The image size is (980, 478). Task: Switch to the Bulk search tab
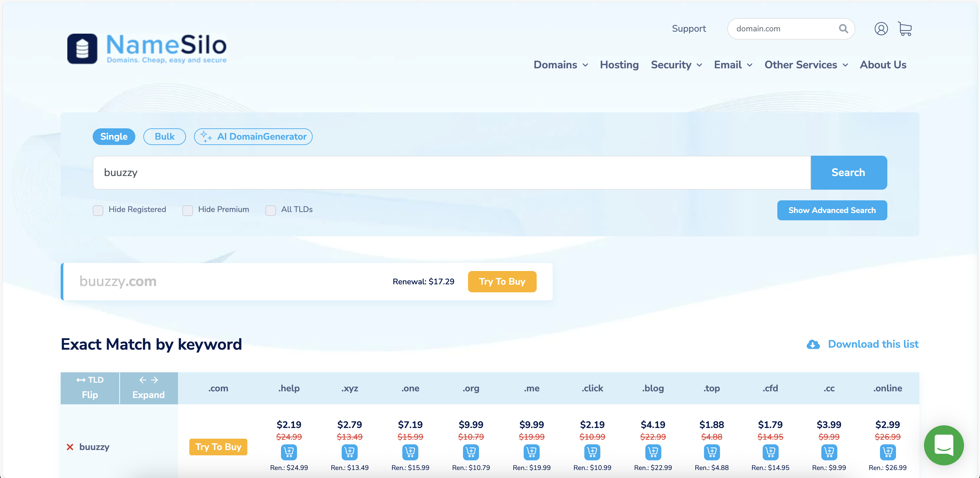click(164, 137)
